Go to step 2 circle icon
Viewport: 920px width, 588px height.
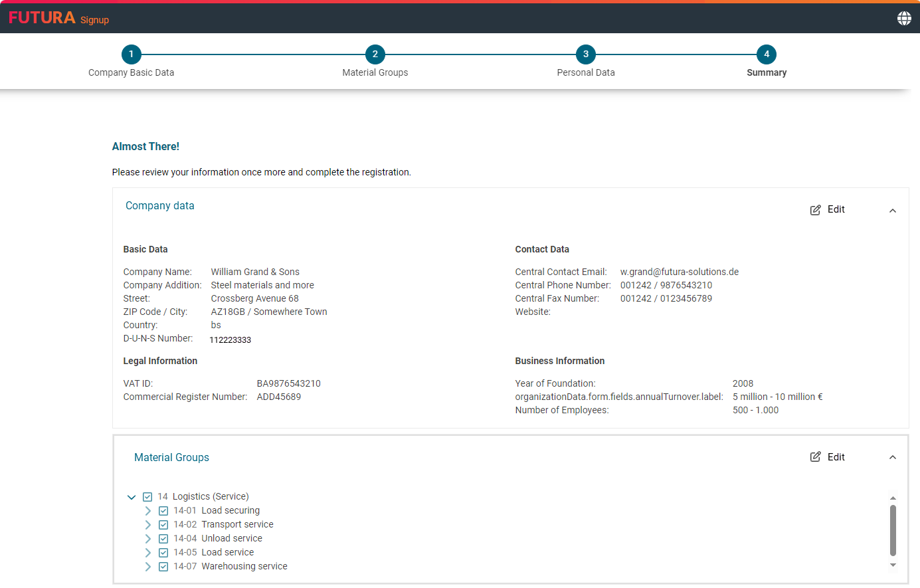[375, 54]
